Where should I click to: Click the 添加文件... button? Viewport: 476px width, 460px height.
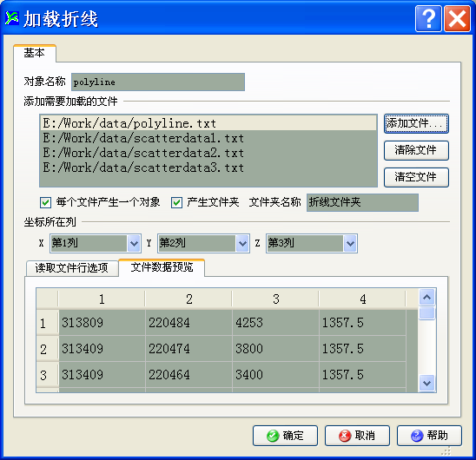[416, 123]
